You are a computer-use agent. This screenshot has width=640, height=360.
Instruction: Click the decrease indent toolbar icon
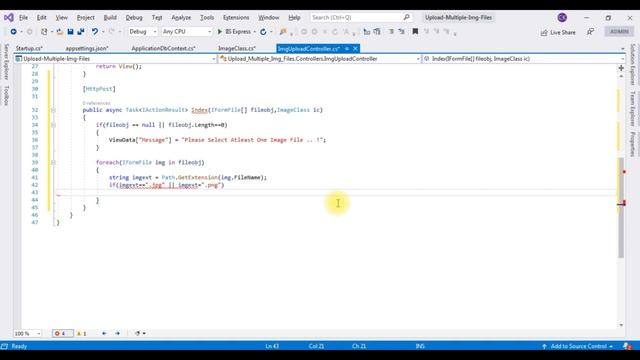367,31
